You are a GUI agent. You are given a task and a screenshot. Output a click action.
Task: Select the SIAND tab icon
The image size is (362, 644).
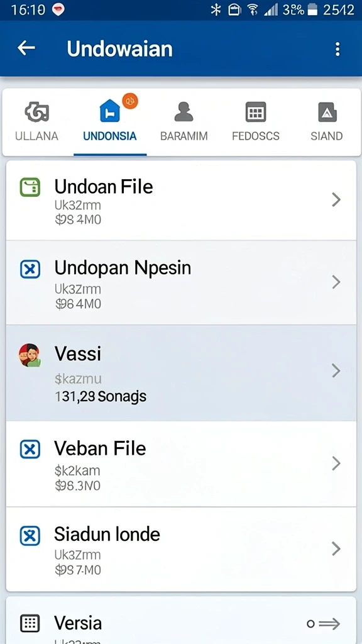[327, 112]
